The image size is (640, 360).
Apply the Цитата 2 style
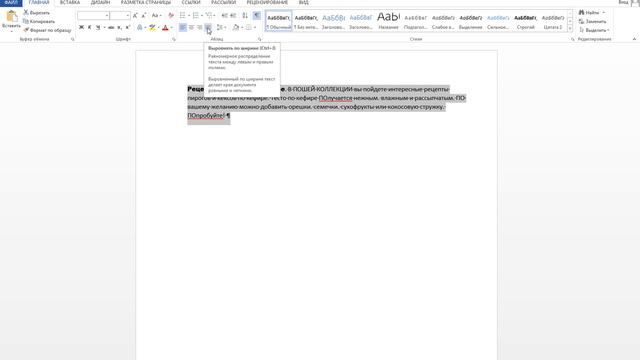pyautogui.click(x=553, y=21)
